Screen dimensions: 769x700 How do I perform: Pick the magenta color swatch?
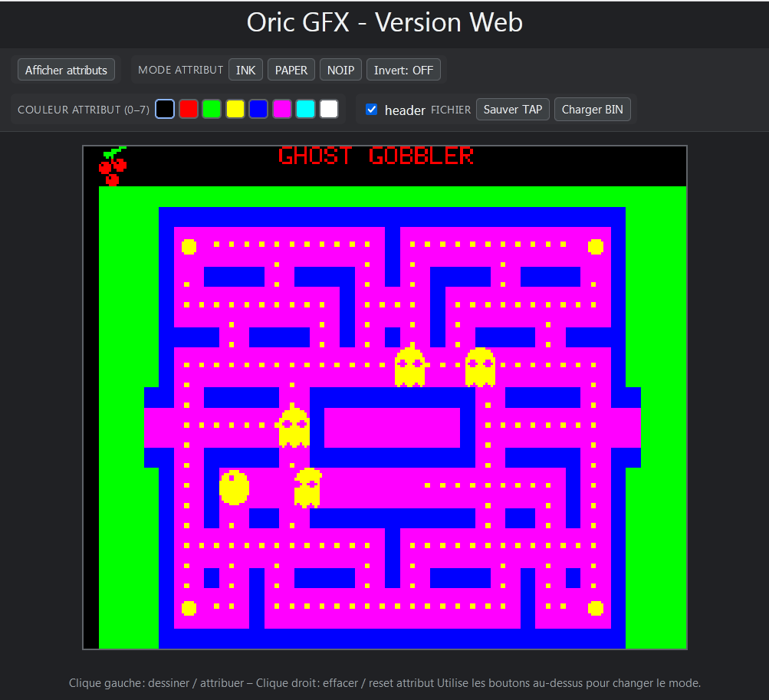point(282,109)
